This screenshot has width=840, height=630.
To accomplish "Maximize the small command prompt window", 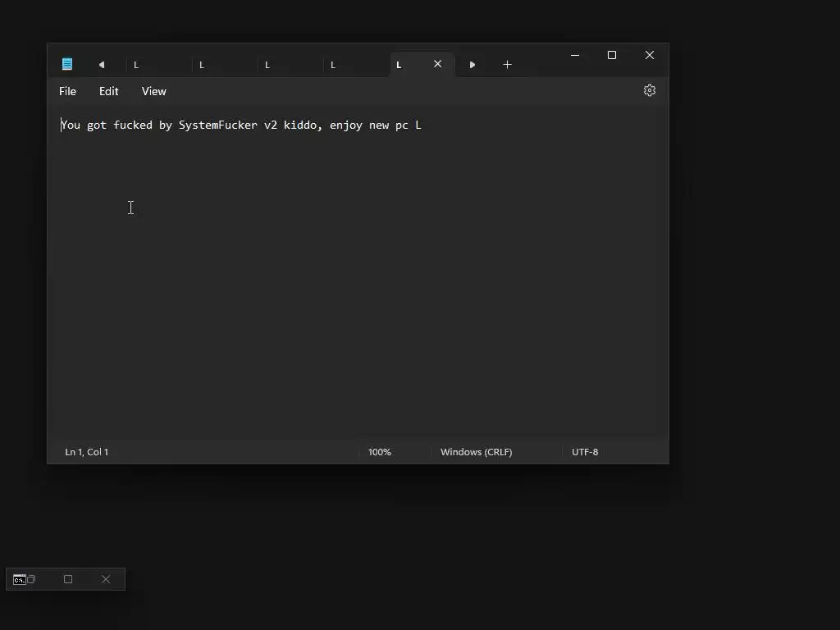I will (68, 579).
